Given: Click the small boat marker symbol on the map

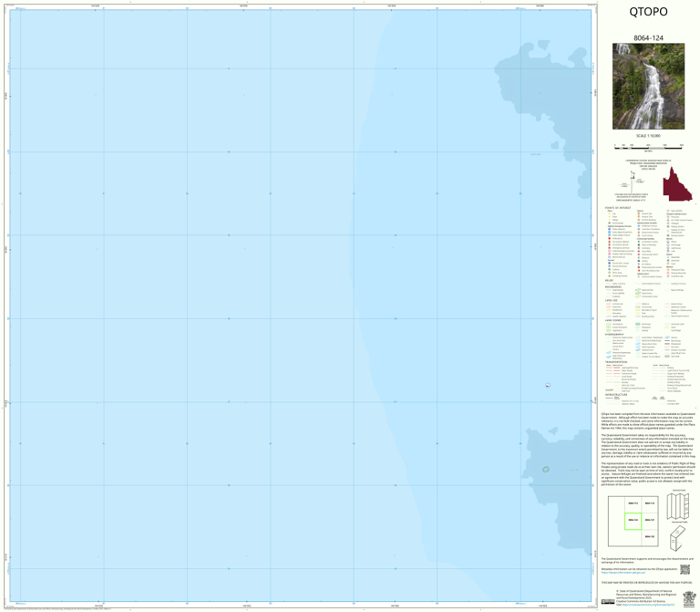Looking at the screenshot, I should [548, 385].
